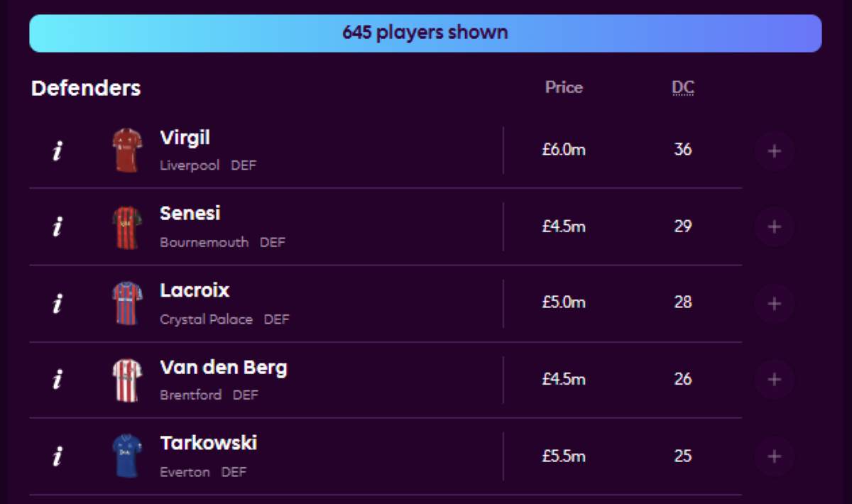Open info for Virgil
Image resolution: width=852 pixels, height=504 pixels.
tap(58, 150)
